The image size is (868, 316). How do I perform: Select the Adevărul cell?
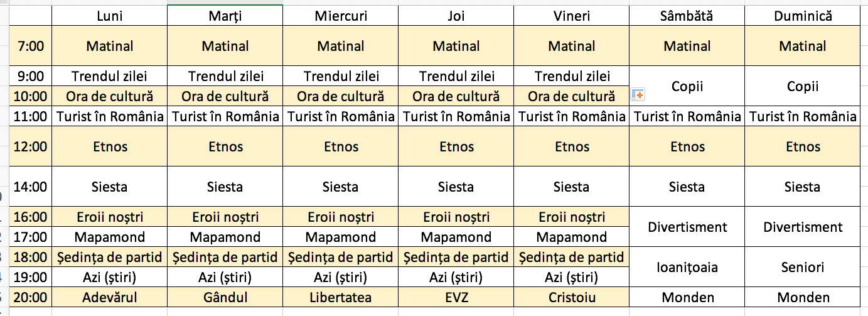(x=109, y=297)
